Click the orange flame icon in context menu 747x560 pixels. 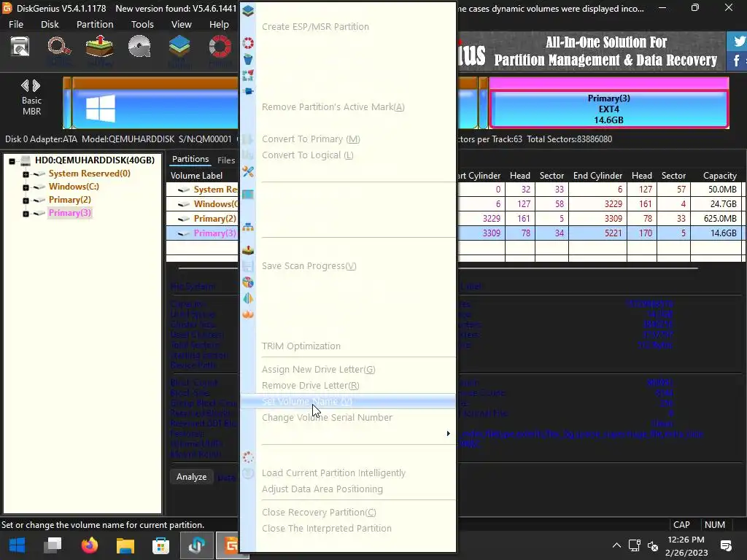(248, 314)
